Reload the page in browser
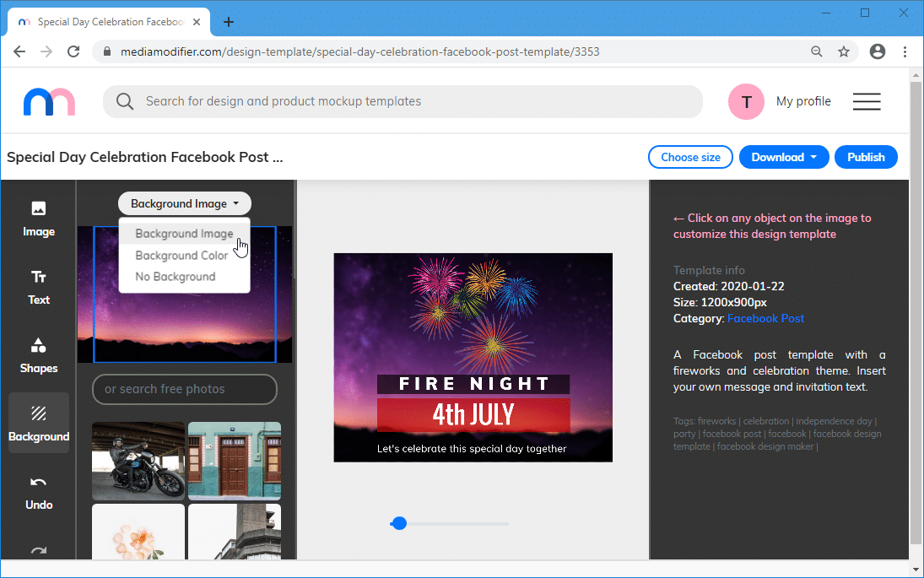The height and width of the screenshot is (578, 924). coord(74,51)
